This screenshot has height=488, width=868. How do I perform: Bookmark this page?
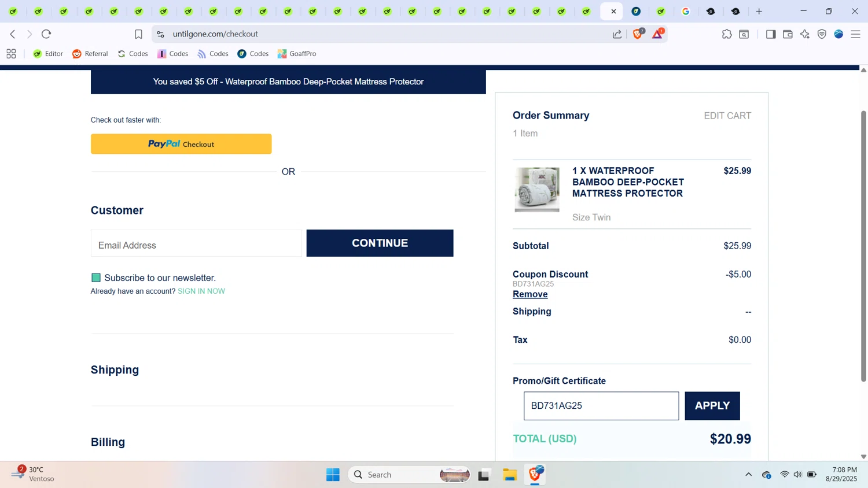pos(138,34)
